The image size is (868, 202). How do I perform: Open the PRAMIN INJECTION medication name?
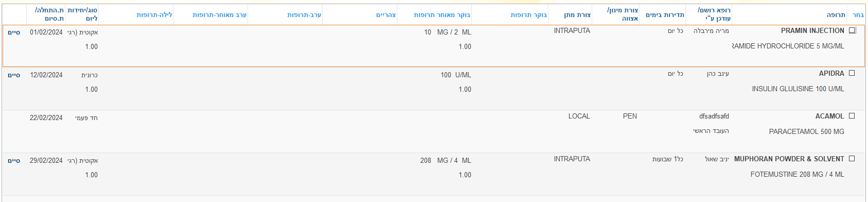click(x=812, y=31)
